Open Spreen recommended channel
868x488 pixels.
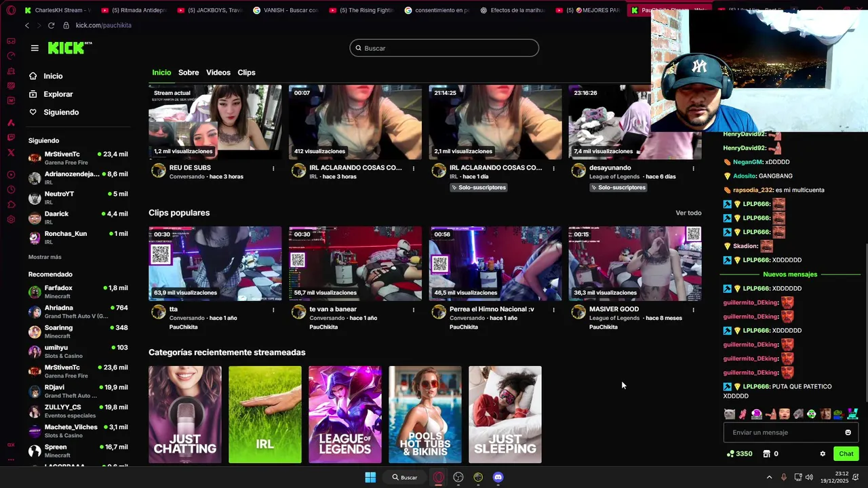point(78,451)
